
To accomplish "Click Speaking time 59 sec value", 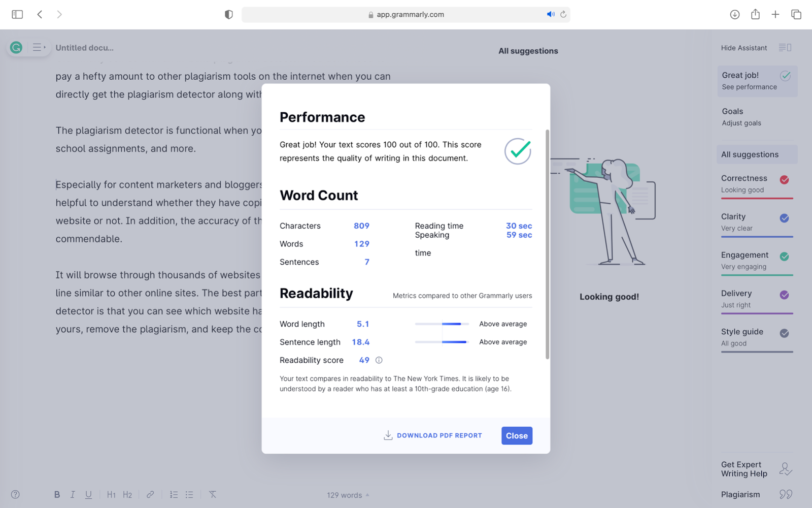I will click(x=519, y=235).
